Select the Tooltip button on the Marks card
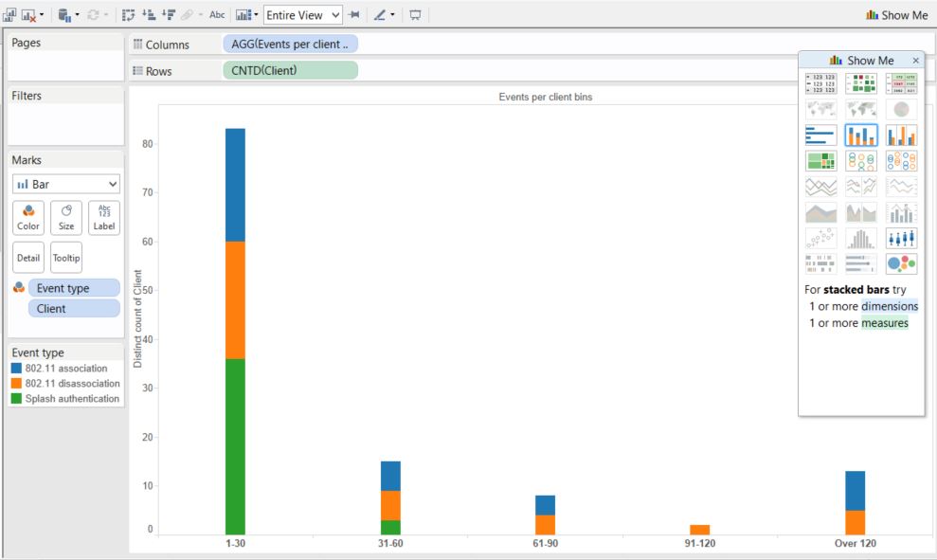 tap(65, 257)
